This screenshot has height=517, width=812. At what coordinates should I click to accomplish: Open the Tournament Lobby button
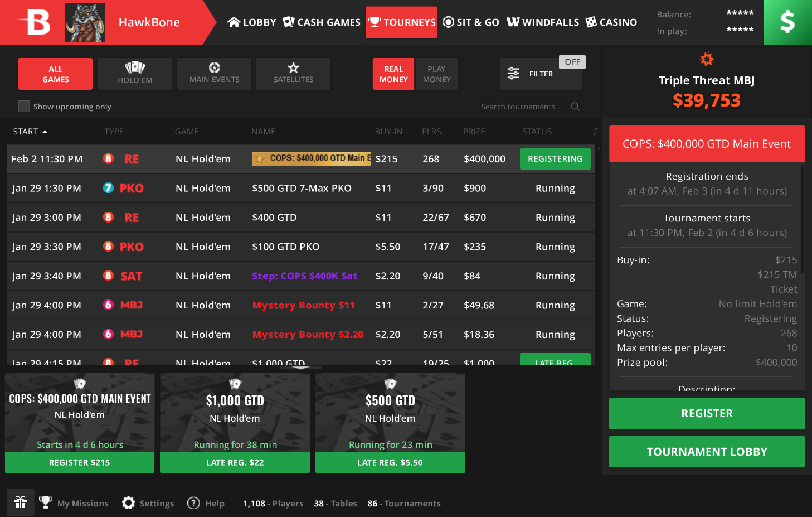pyautogui.click(x=707, y=452)
